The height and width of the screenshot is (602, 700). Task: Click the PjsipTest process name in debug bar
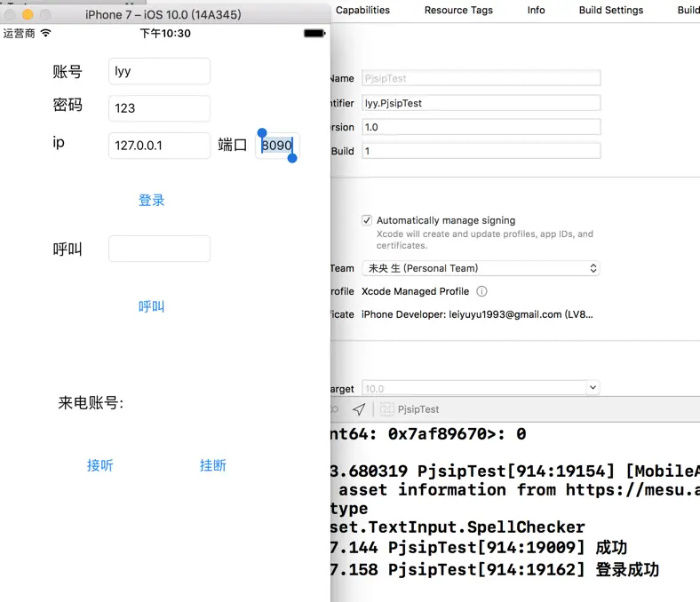pos(418,409)
